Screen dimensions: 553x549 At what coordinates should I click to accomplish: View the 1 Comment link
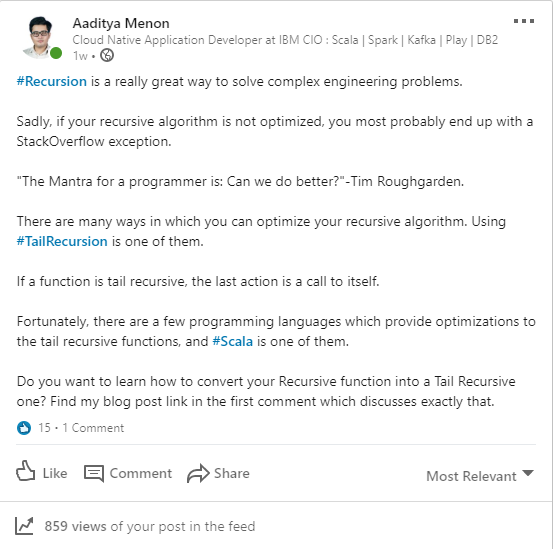tap(93, 428)
